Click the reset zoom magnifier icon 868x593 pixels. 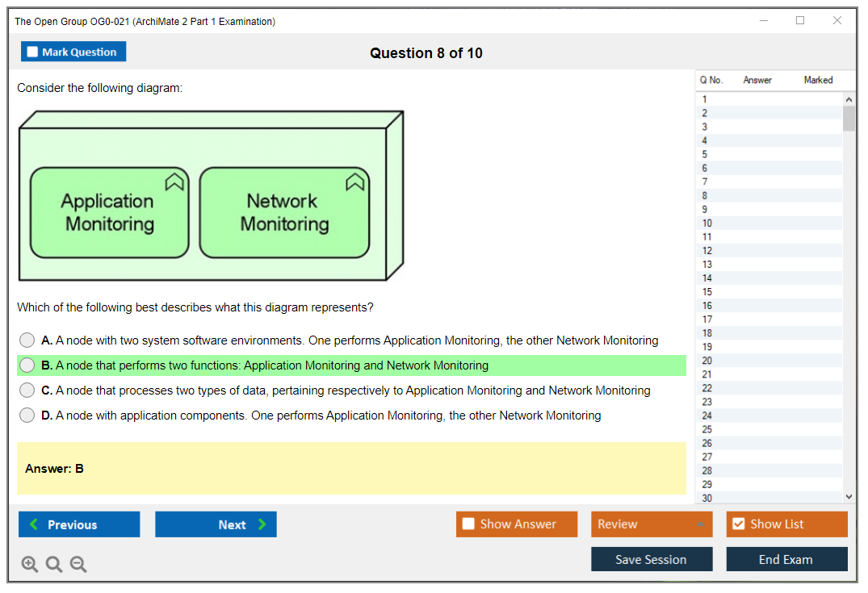(54, 564)
